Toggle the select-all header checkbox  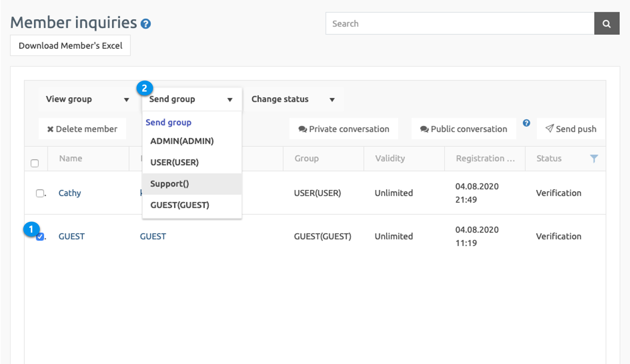click(x=35, y=163)
